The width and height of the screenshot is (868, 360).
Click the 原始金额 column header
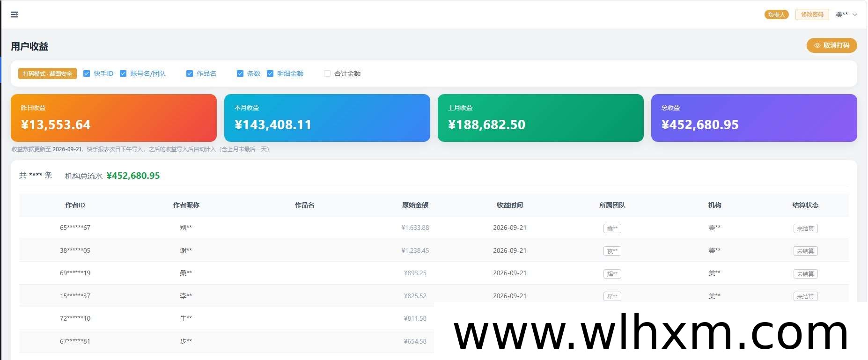pyautogui.click(x=415, y=205)
